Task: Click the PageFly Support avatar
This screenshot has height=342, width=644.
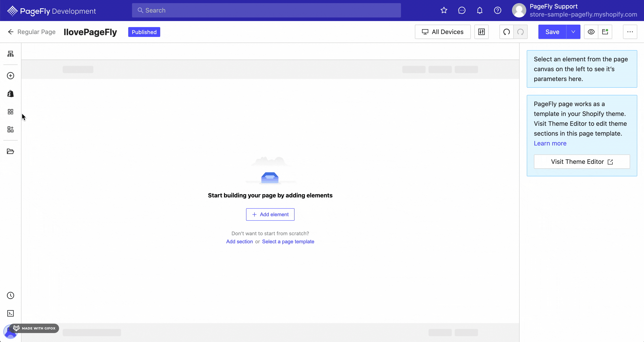Action: pyautogui.click(x=519, y=10)
